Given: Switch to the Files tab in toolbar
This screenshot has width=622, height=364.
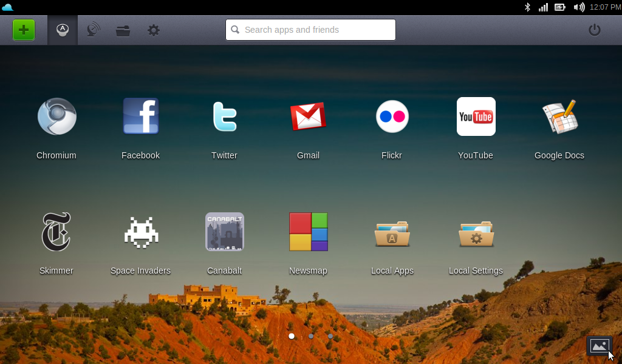Looking at the screenshot, I should [x=123, y=30].
